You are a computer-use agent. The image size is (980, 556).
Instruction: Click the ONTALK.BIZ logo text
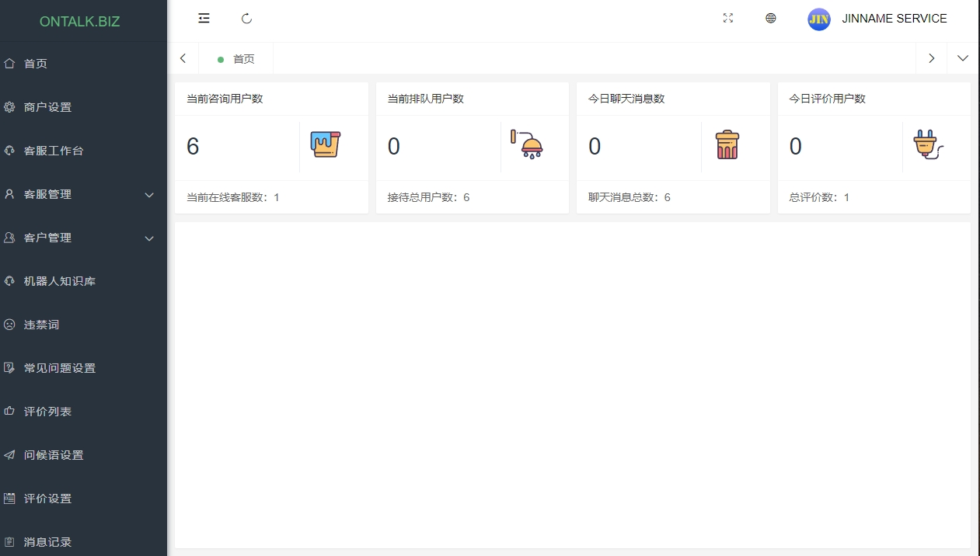pyautogui.click(x=80, y=22)
